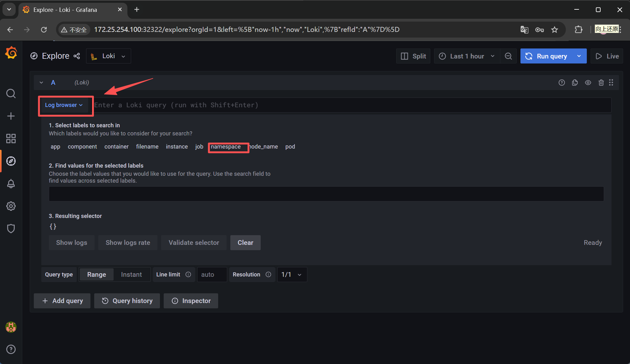
Task: Open a new browser tab
Action: [x=137, y=10]
